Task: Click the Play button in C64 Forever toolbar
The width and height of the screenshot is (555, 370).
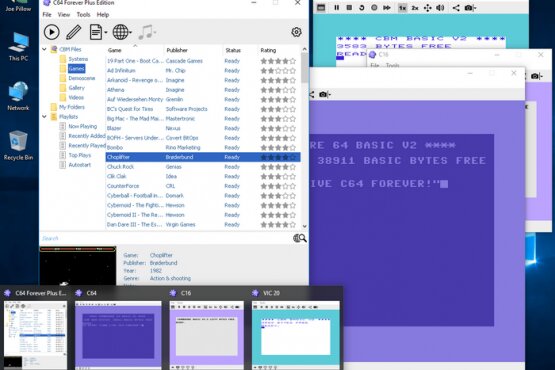Action: click(52, 32)
